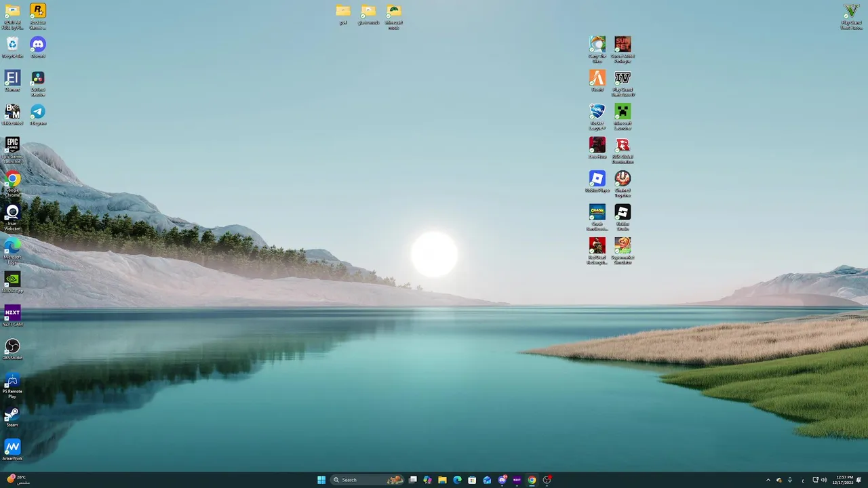Select the Discord desktop shortcut

coord(38,47)
